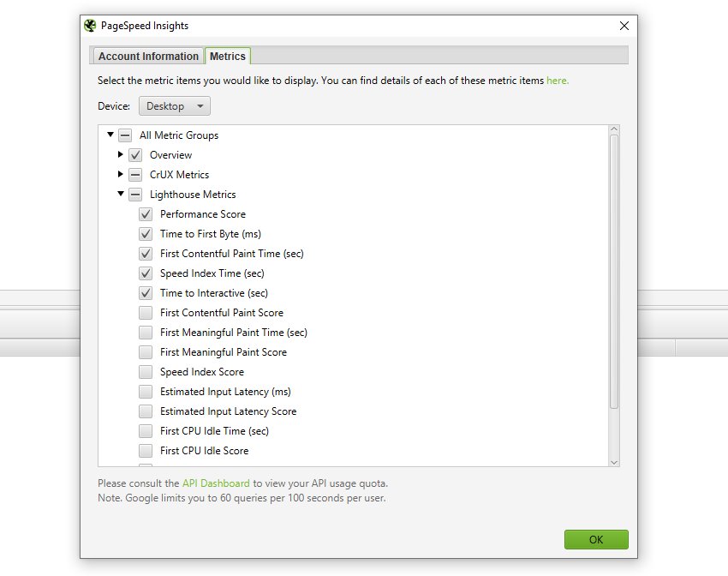
Task: Enable Estimated Input Latency Score checkbox
Action: [146, 411]
